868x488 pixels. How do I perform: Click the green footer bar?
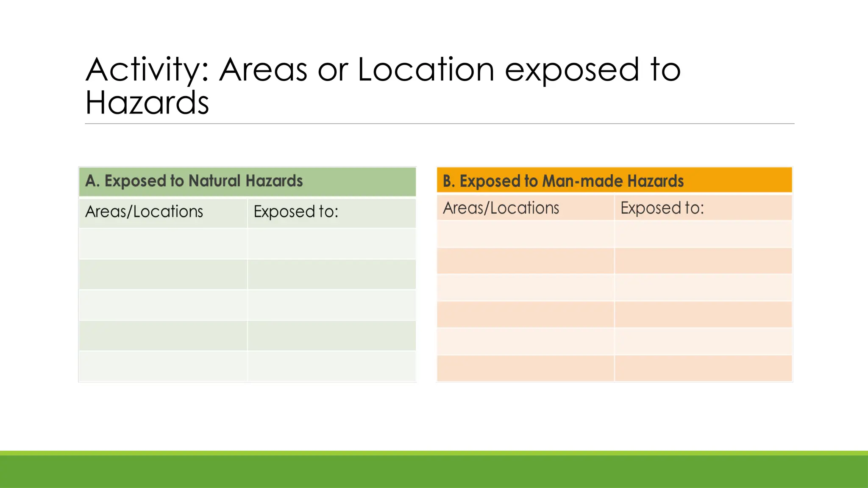pyautogui.click(x=434, y=471)
